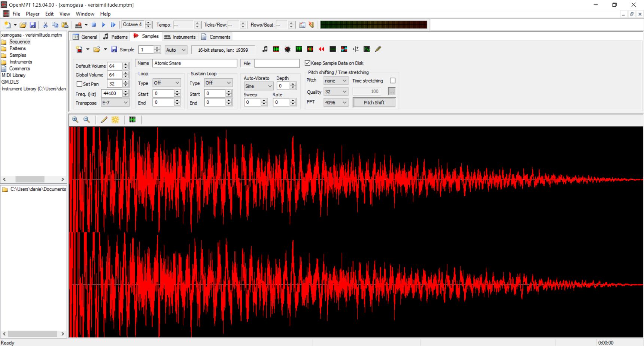The height and width of the screenshot is (346, 644).
Task: Stop playback with the square stop icon
Action: coord(94,25)
